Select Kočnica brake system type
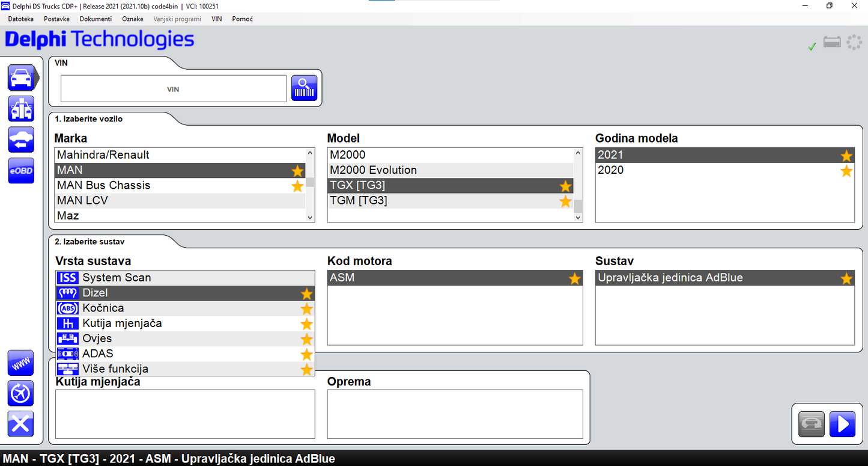The height and width of the screenshot is (466, 868). coord(103,308)
